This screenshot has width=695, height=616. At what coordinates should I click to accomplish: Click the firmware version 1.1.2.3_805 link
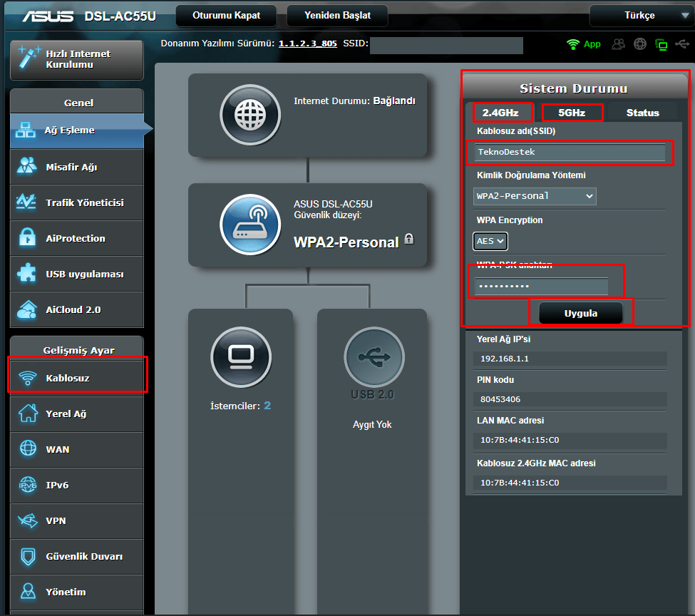coord(307,43)
